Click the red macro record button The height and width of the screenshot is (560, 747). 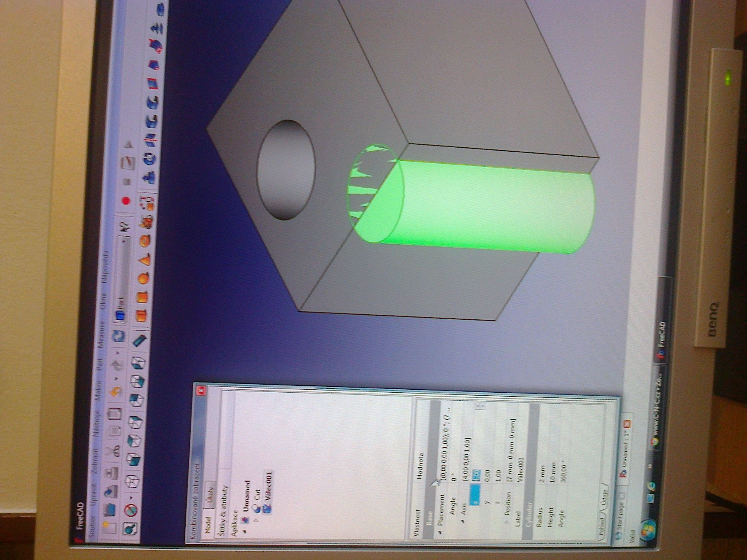pyautogui.click(x=126, y=200)
